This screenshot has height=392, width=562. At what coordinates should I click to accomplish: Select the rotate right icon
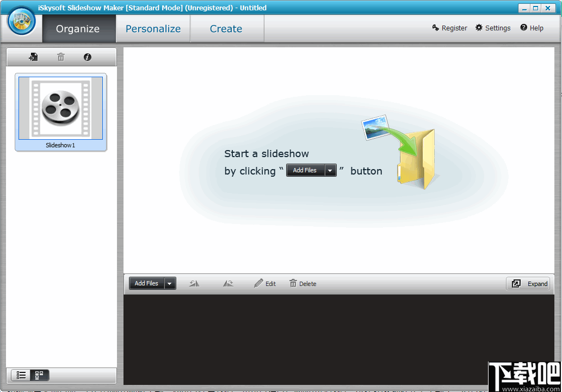(x=228, y=283)
